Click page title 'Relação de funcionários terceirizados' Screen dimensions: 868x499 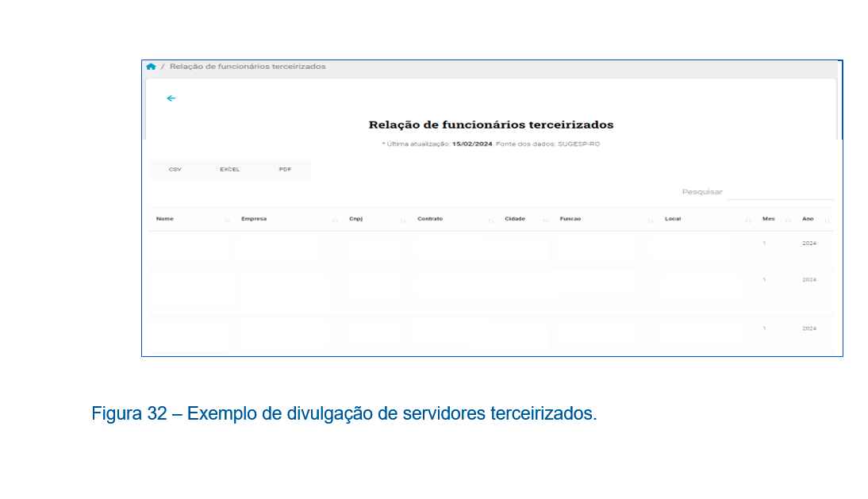coord(491,125)
